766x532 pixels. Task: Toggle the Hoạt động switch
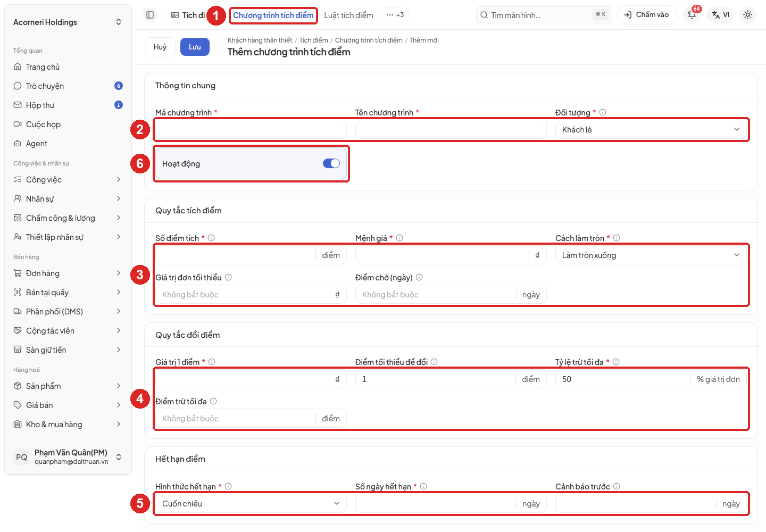tap(331, 163)
